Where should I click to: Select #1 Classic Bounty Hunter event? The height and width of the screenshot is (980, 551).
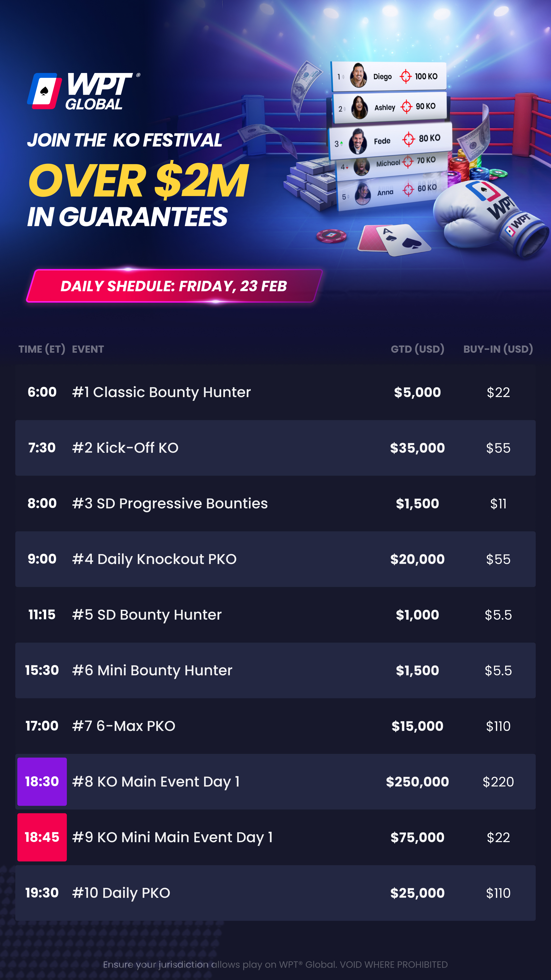(161, 392)
